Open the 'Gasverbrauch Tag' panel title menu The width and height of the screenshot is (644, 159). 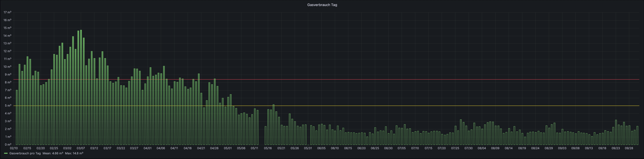pos(322,5)
